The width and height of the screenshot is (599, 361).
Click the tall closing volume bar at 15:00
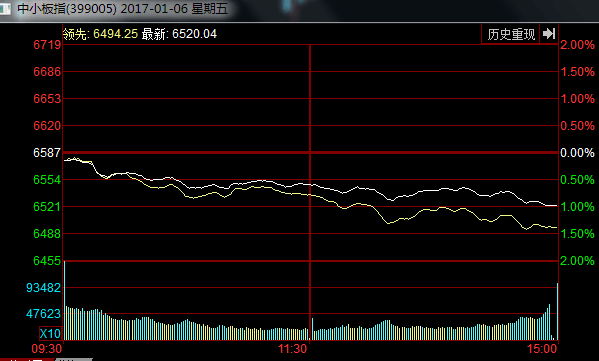coord(557,311)
